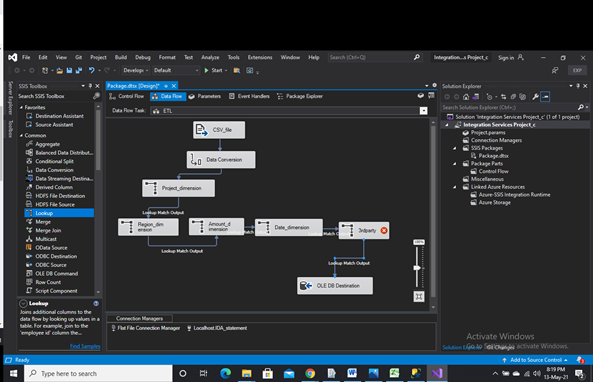This screenshot has height=382, width=593.
Task: Click the red error icon on 3rdparty
Action: 384,230
